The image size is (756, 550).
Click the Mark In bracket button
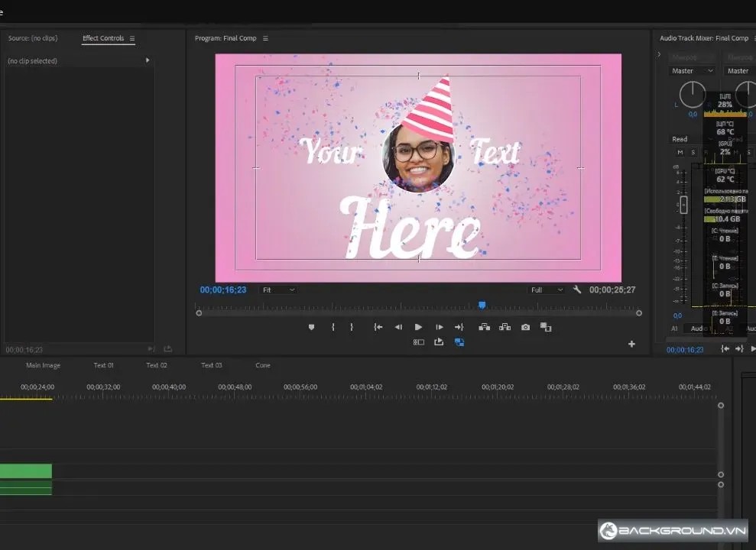(333, 327)
